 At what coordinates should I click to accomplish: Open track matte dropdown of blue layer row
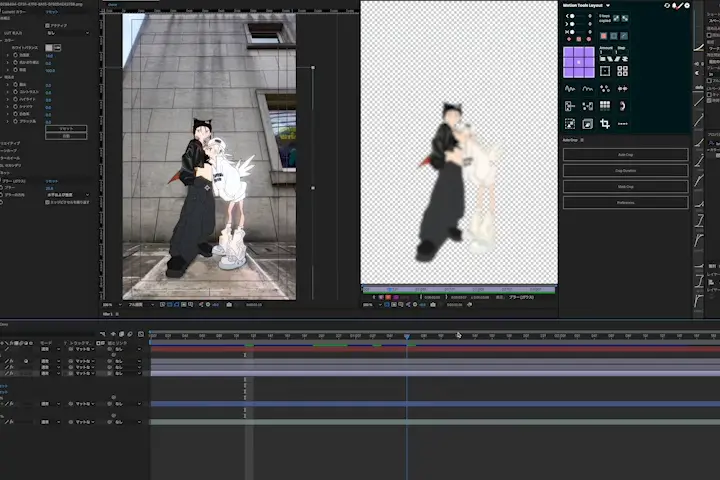coord(84,404)
